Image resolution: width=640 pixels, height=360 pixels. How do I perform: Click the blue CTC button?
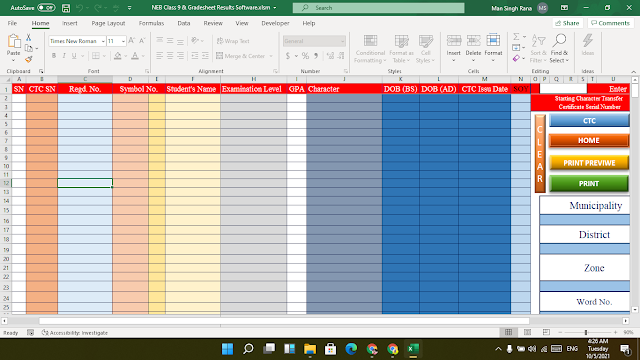click(589, 121)
